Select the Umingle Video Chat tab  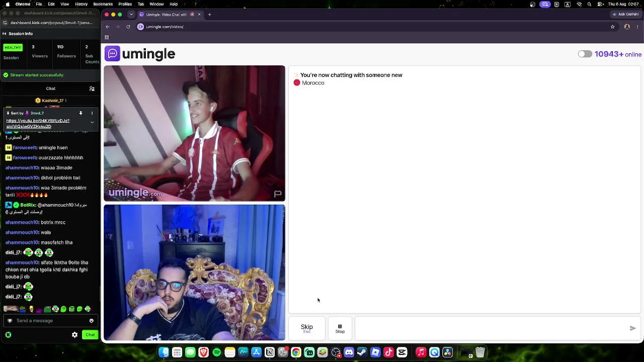tap(170, 15)
